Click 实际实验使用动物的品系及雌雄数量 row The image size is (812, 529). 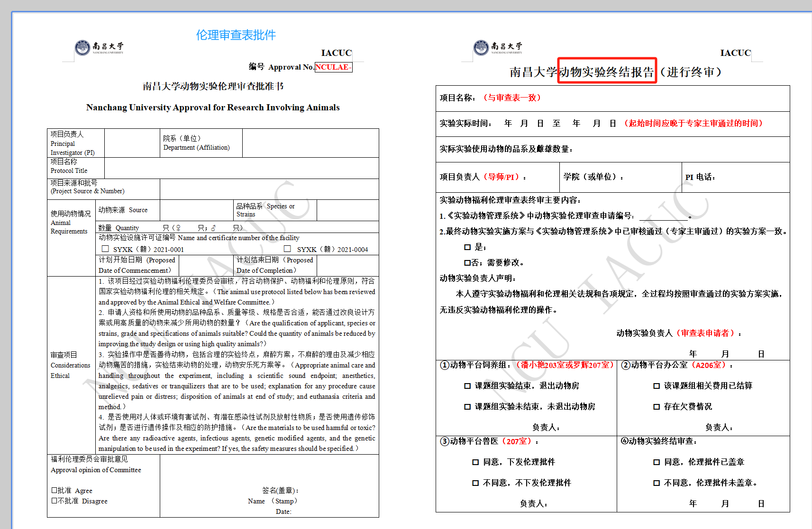click(x=612, y=149)
